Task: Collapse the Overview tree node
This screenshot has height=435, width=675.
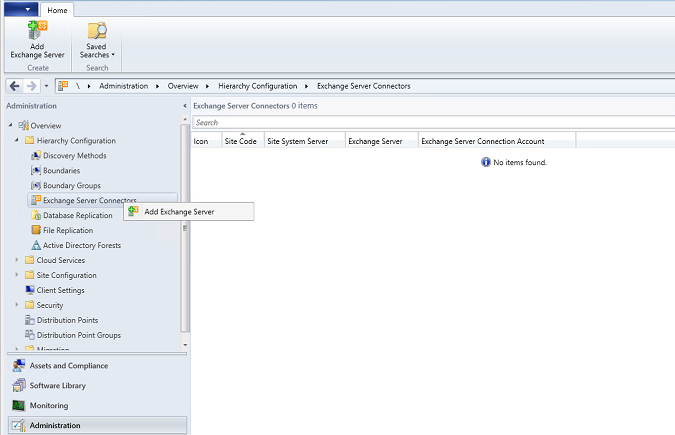Action: tap(10, 125)
